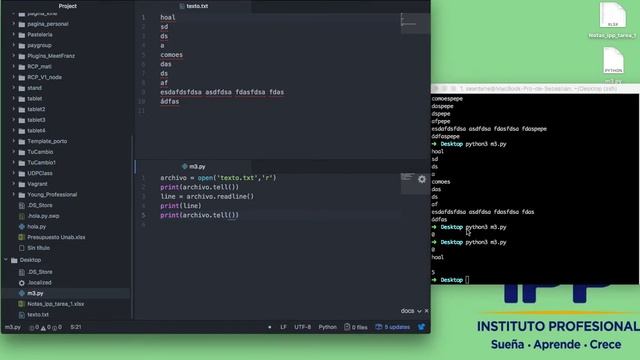The image size is (640, 360).
Task: Open the UDPClass folder
Action: [40, 173]
